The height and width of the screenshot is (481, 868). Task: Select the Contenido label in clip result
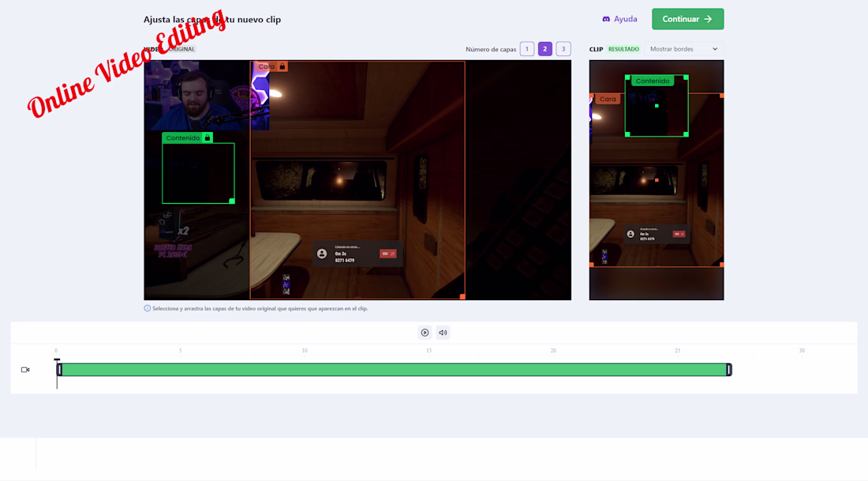653,81
